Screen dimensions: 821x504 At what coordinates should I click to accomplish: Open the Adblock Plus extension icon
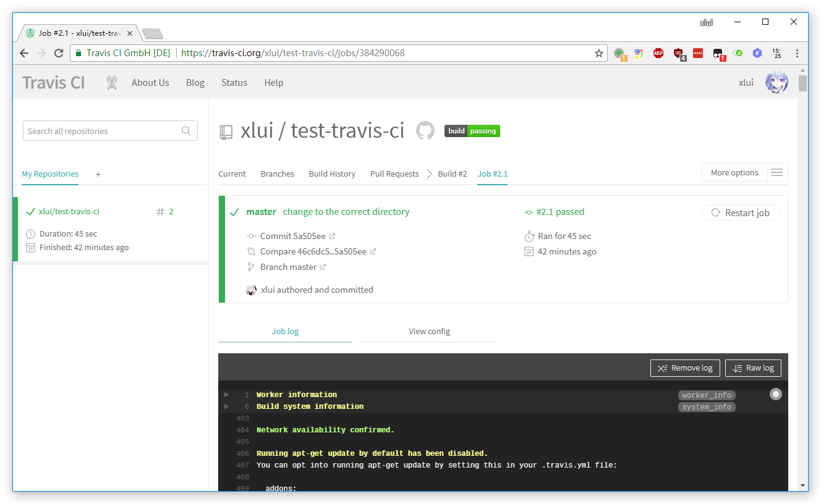tap(658, 53)
